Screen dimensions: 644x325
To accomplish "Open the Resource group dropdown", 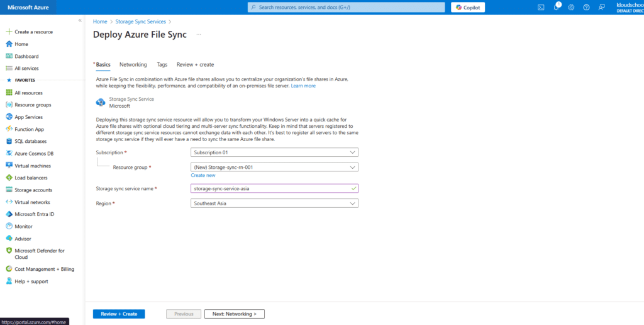I will click(274, 168).
